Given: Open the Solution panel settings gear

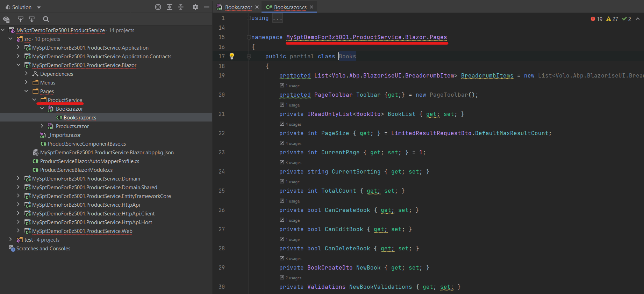Looking at the screenshot, I should pyautogui.click(x=195, y=7).
